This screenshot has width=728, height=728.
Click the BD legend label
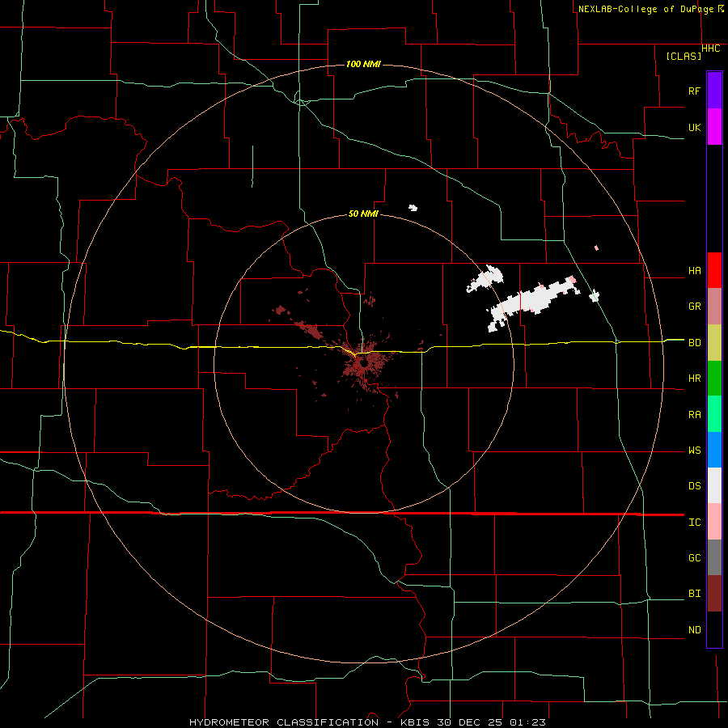point(694,343)
